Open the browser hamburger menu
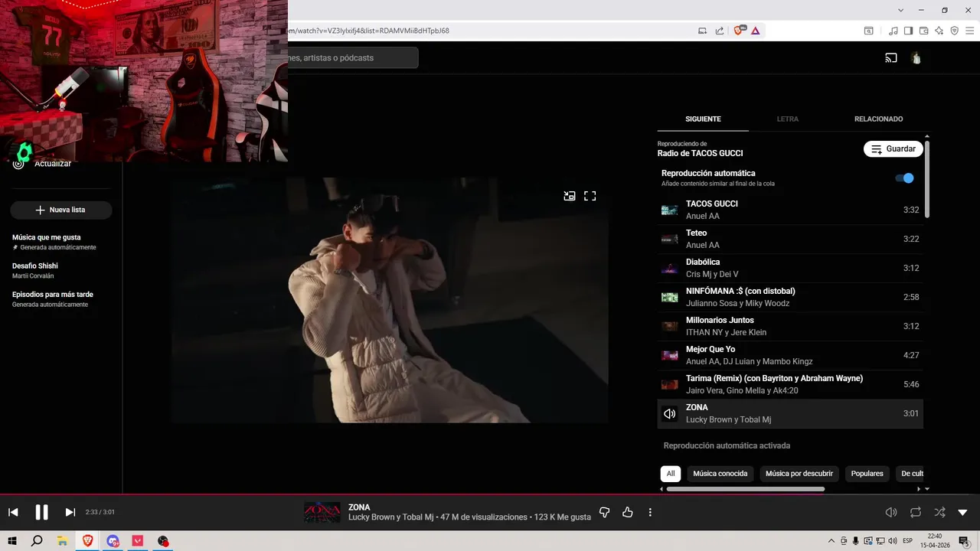 tap(969, 31)
